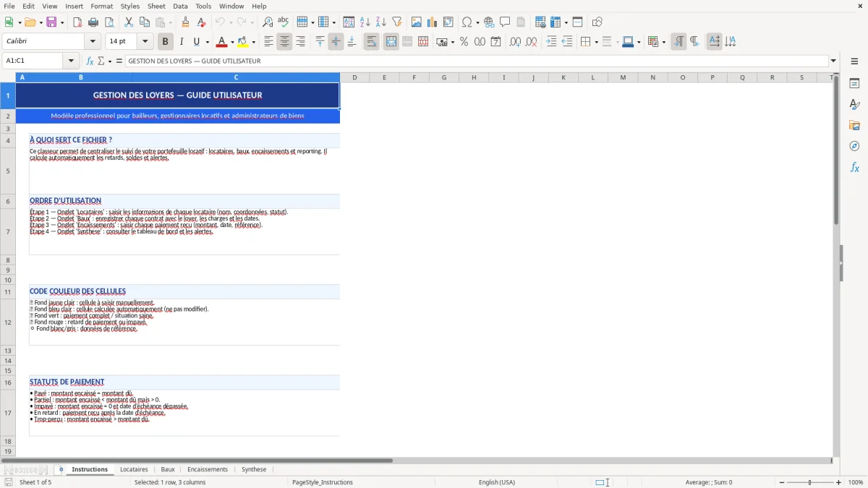The width and height of the screenshot is (868, 488).
Task: Open Print Preview
Action: [109, 22]
